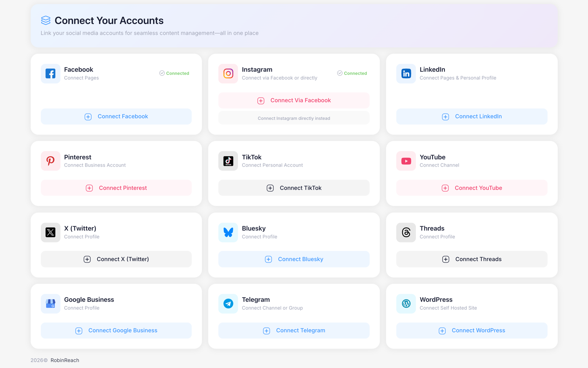Link a channel using Connect YouTube
The image size is (588, 368).
pos(472,188)
